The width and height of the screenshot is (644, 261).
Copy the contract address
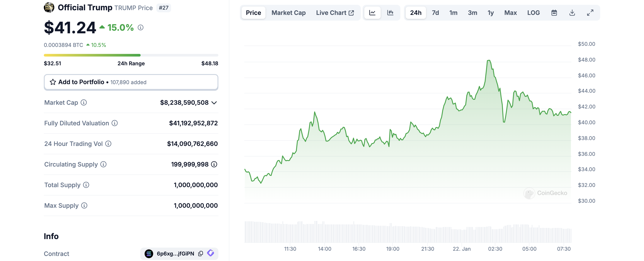[201, 254]
